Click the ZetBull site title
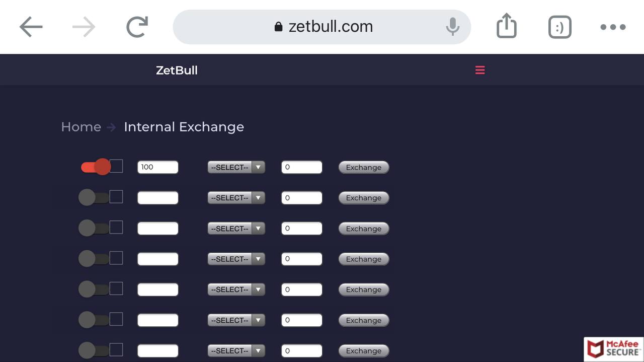 (x=177, y=70)
